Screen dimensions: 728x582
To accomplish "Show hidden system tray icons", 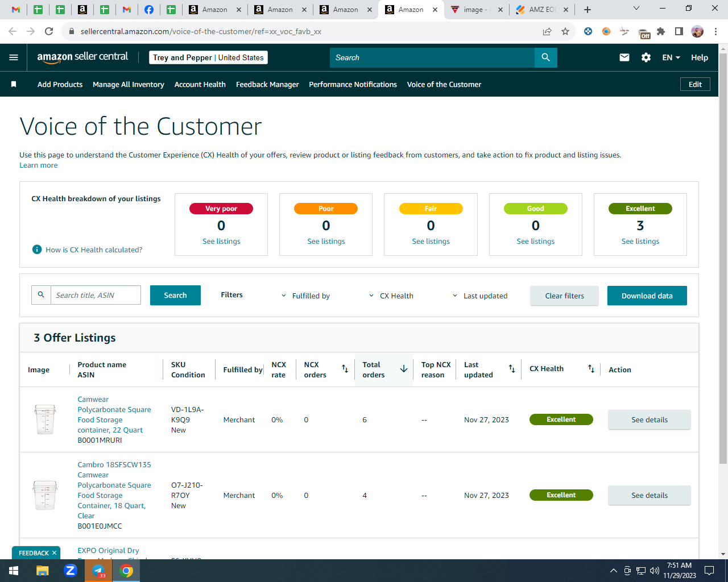I will point(613,571).
